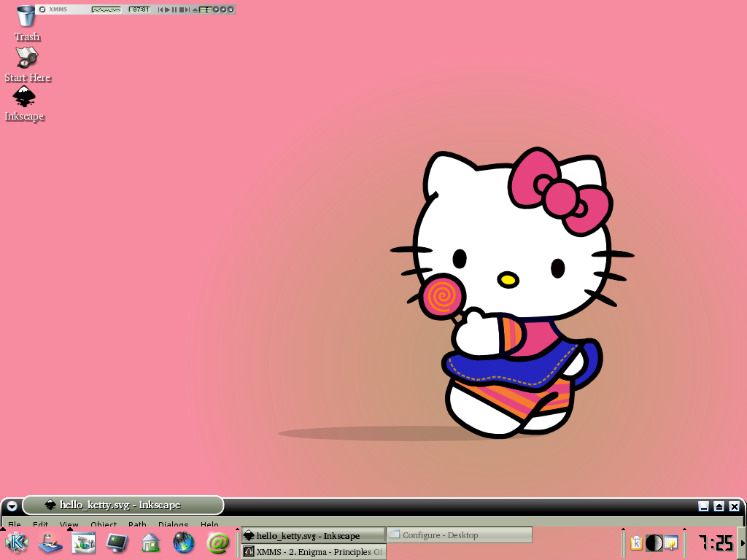Skip to next track in XMMS
This screenshot has width=747, height=560.
187,9
